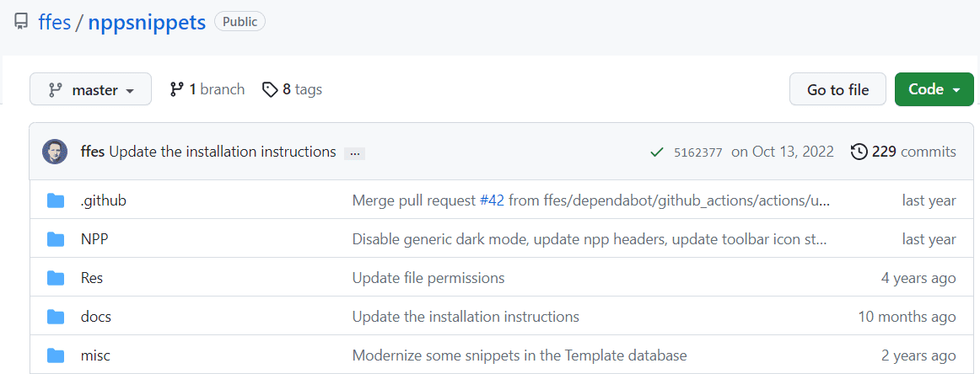The image size is (980, 374).
Task: Open pull request #42 link
Action: click(491, 200)
